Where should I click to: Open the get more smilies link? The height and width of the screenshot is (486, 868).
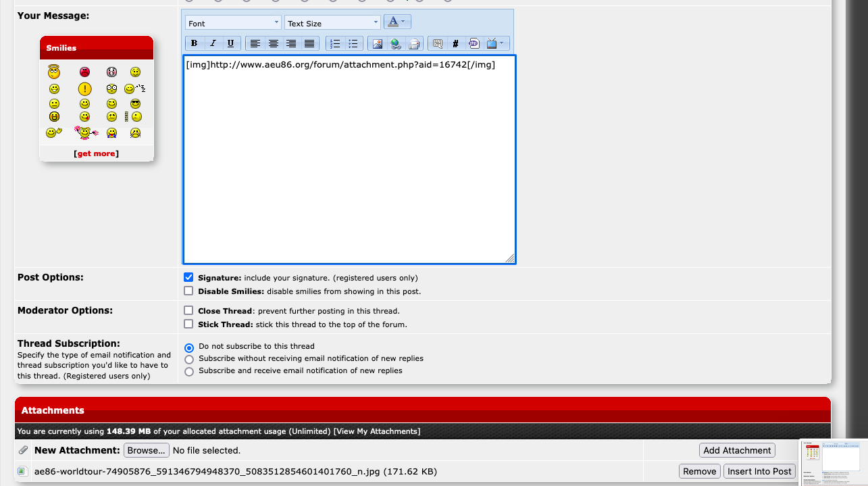[x=96, y=153]
